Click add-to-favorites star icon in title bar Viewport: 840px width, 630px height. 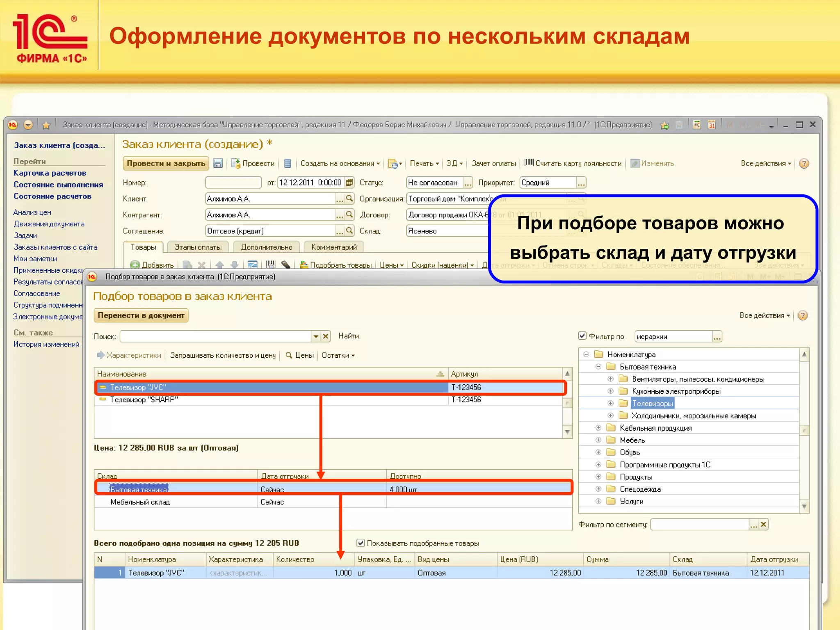click(664, 125)
